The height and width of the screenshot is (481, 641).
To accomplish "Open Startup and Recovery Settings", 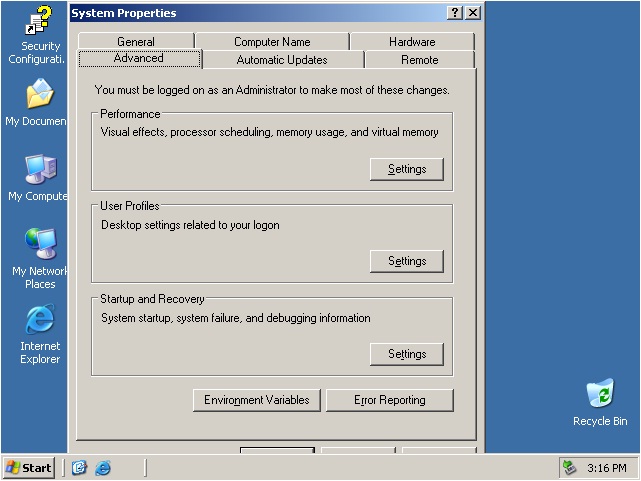I will [x=407, y=354].
